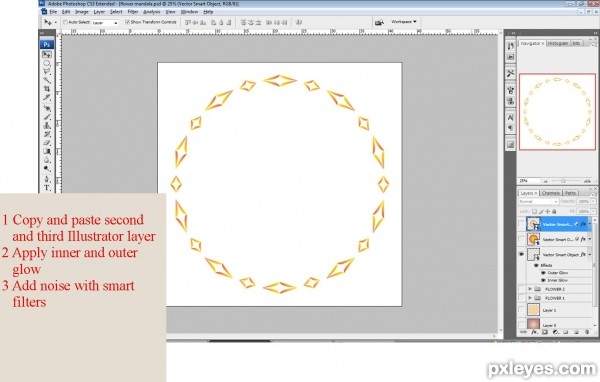Open the Auto-Select Layer dropdown
This screenshot has width=600, height=382.
[105, 23]
